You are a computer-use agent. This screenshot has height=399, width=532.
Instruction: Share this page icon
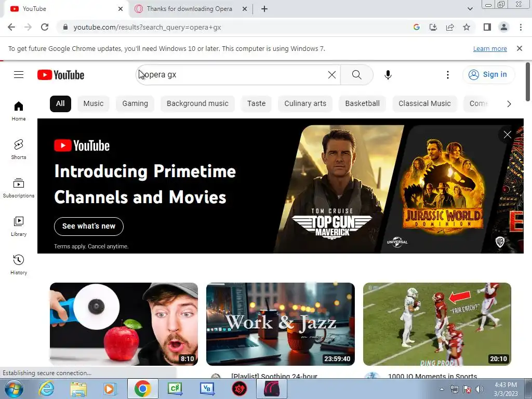point(450,27)
